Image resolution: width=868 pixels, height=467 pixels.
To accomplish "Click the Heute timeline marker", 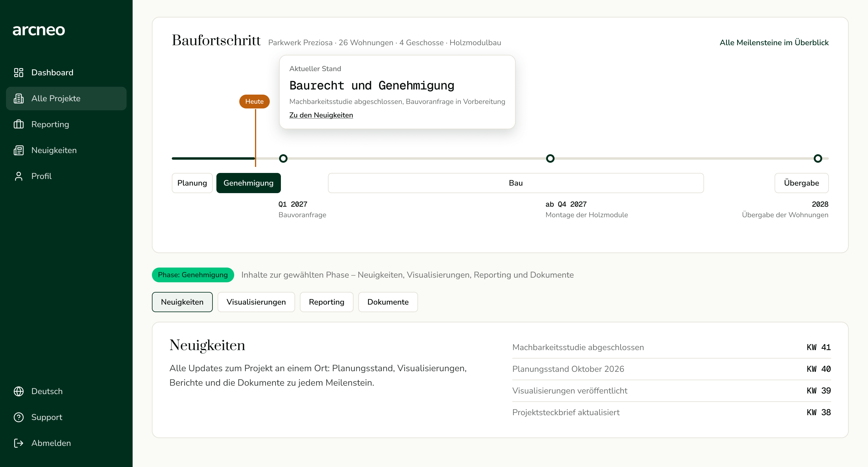I will click(254, 102).
